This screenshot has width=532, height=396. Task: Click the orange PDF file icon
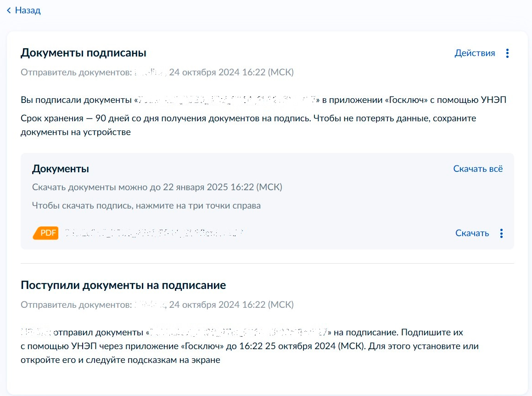[45, 233]
